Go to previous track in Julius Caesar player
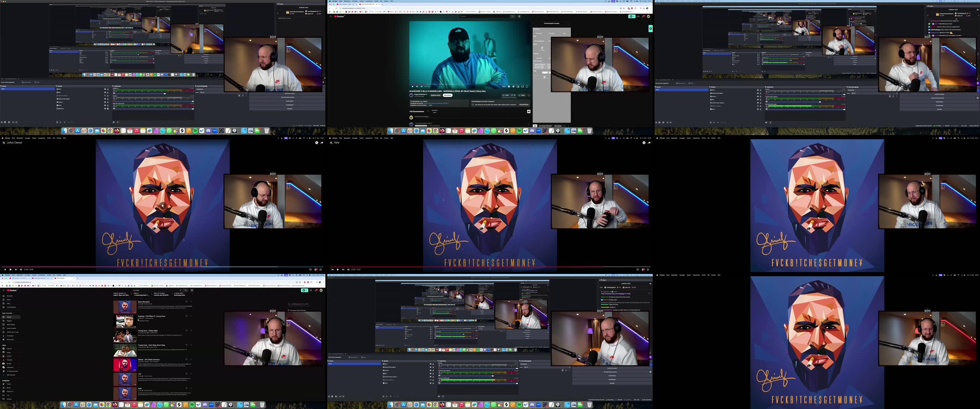Screen dimensions: 980x409 point(5,269)
